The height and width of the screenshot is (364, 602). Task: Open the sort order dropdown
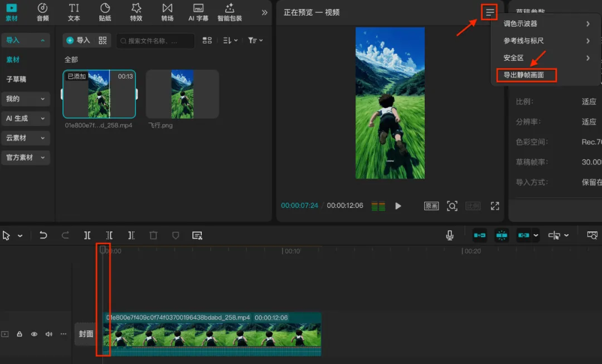coord(230,40)
